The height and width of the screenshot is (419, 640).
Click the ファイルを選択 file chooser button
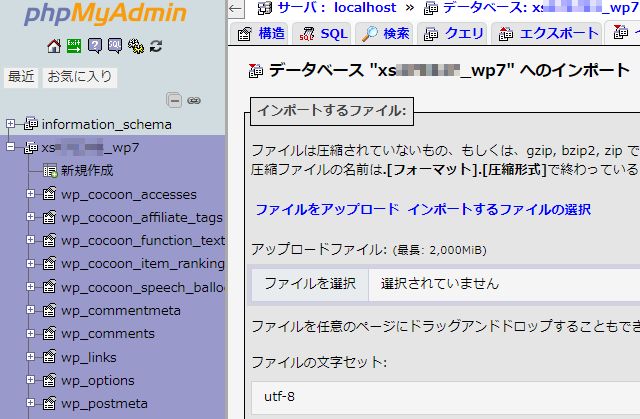309,283
